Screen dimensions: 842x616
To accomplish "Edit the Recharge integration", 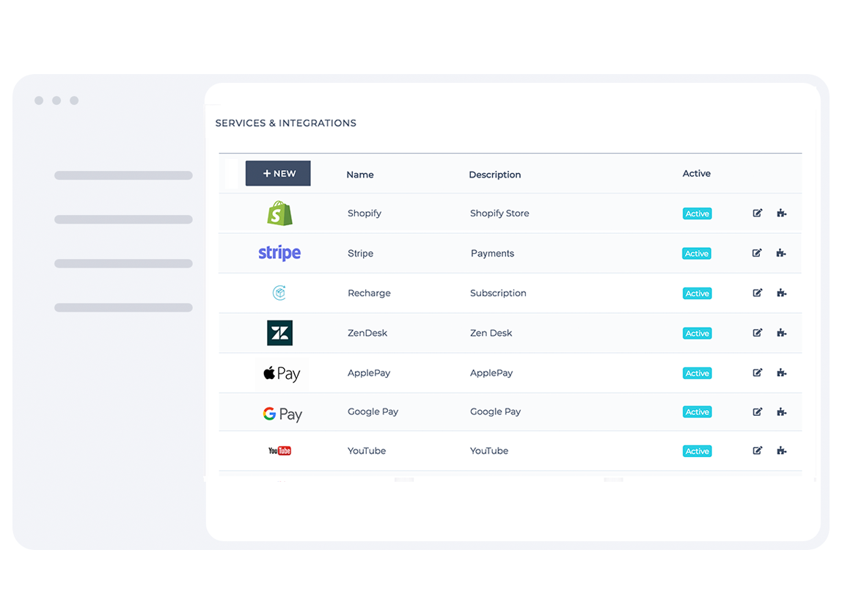I will 757,293.
